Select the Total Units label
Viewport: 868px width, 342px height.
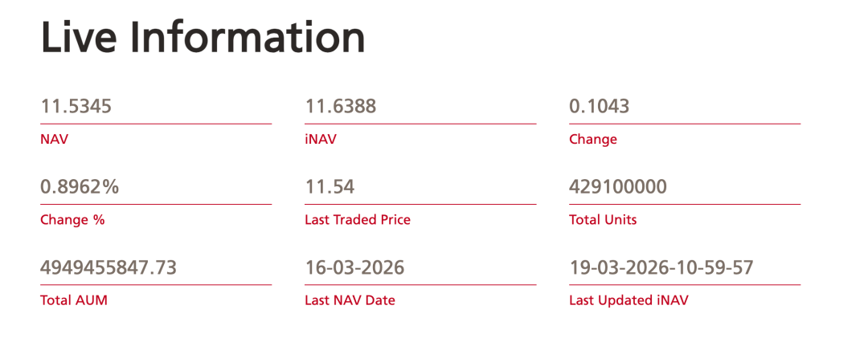point(603,219)
